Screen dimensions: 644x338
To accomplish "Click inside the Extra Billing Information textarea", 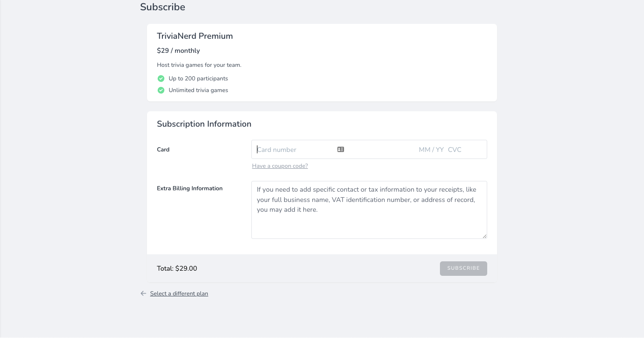I will click(x=369, y=209).
